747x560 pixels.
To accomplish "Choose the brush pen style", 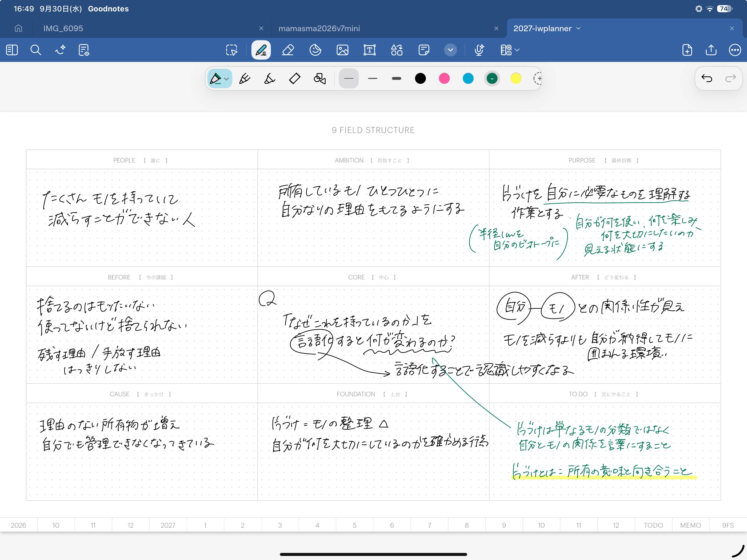I will tap(270, 79).
